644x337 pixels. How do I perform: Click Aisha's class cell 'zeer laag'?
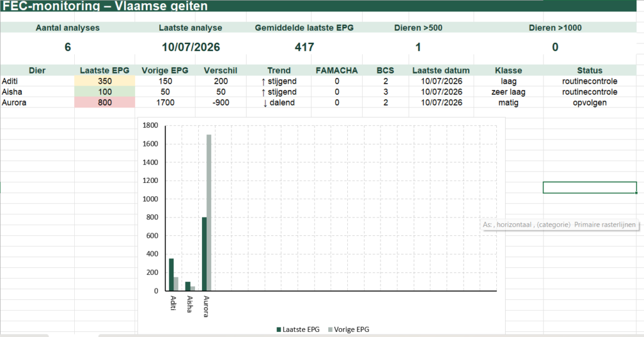click(508, 92)
